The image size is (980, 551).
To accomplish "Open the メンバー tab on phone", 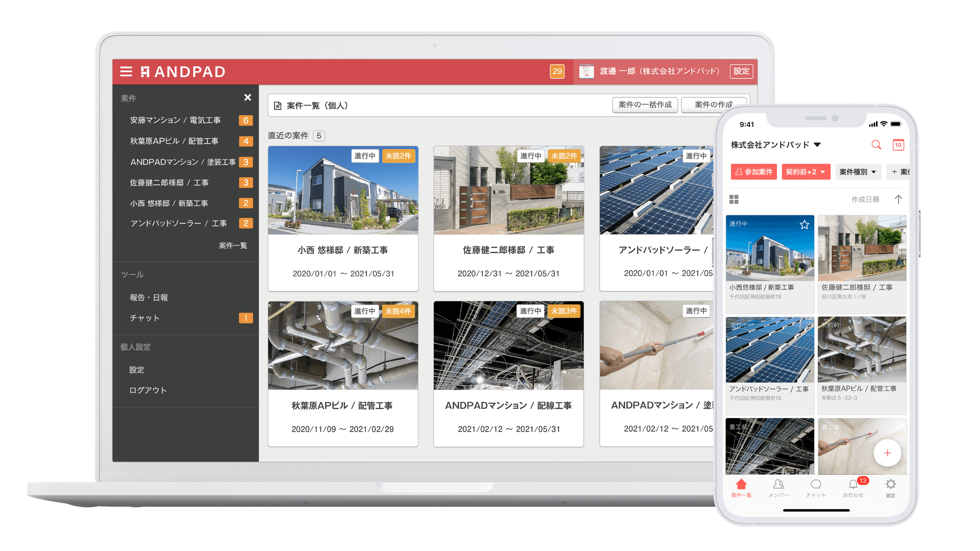I will coord(778,487).
